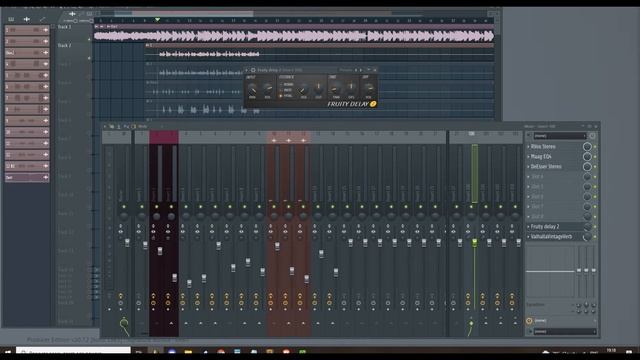Expand the ValhallaVintageVerb slot menu arrow
Image resolution: width=640 pixels, height=360 pixels.
point(529,237)
